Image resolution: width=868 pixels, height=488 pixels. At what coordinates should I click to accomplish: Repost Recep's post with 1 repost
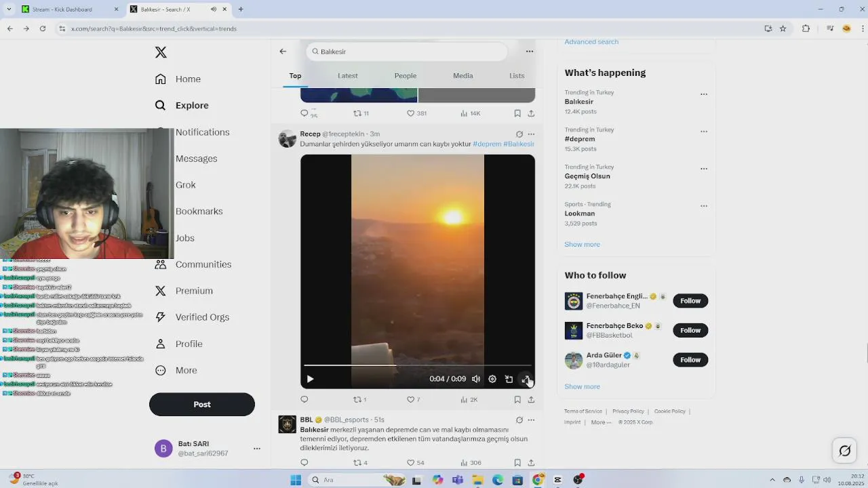click(x=360, y=399)
